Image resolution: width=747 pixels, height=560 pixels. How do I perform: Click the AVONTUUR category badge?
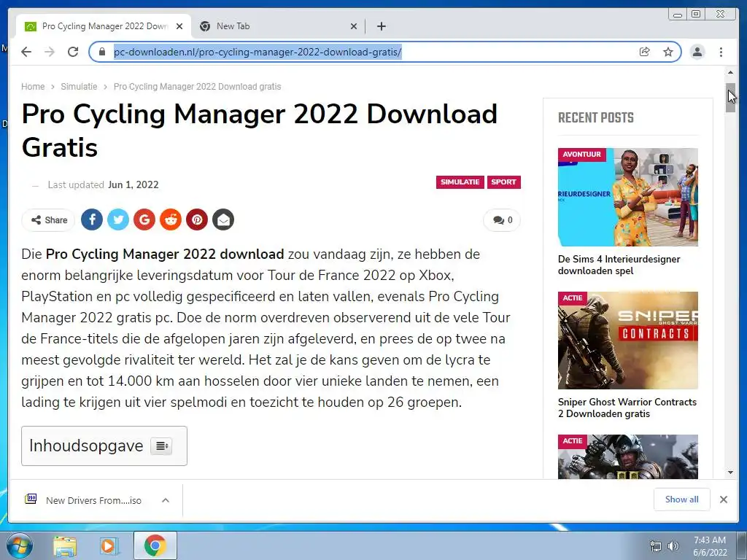[x=581, y=155]
